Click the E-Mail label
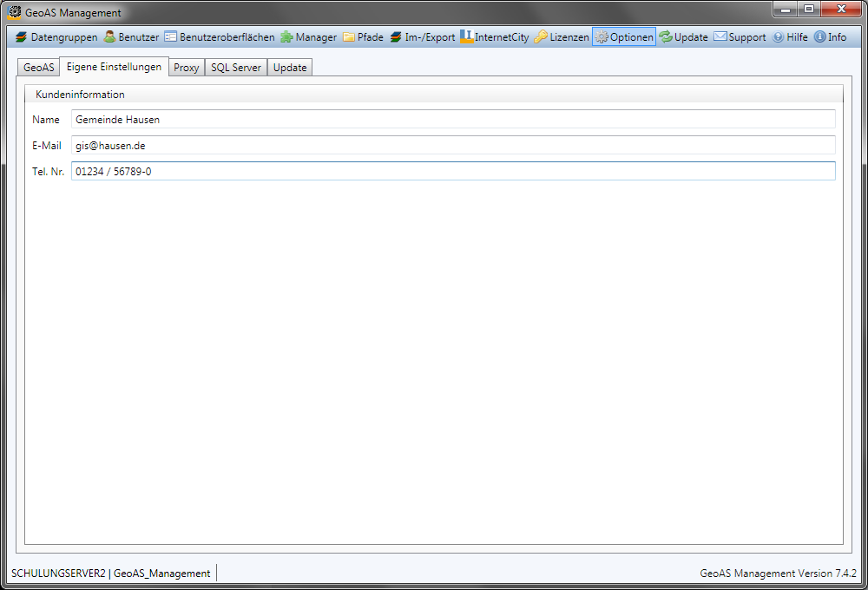868x590 pixels. click(47, 146)
